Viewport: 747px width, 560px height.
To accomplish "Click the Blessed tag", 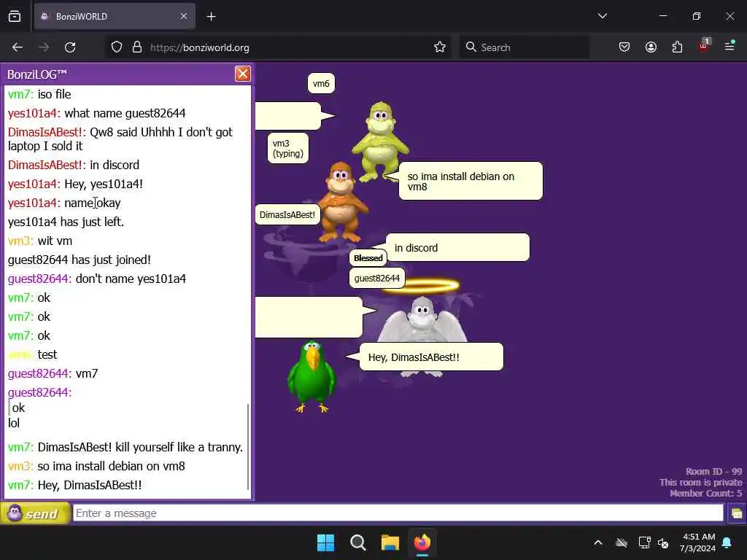I will click(x=368, y=258).
